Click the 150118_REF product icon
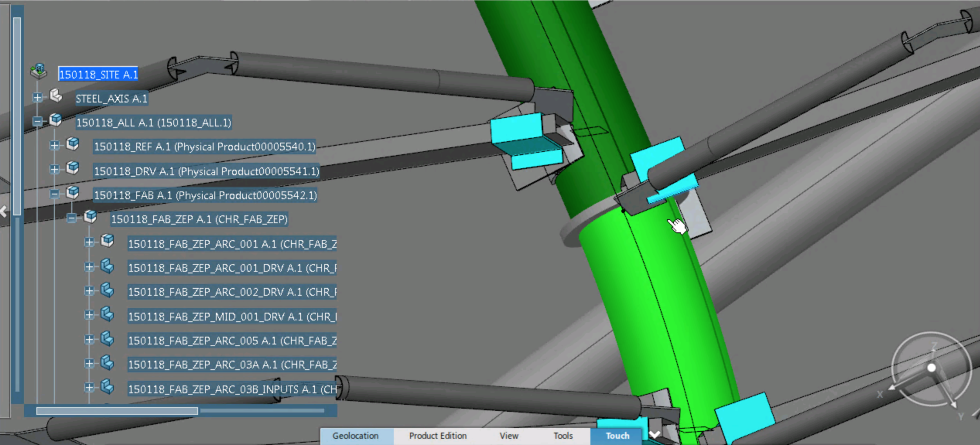The width and height of the screenshot is (980, 445). tap(73, 144)
